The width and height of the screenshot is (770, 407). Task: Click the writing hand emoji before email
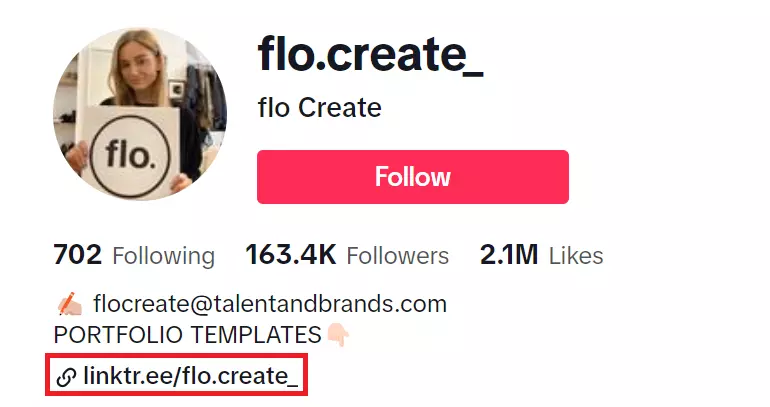pyautogui.click(x=69, y=304)
